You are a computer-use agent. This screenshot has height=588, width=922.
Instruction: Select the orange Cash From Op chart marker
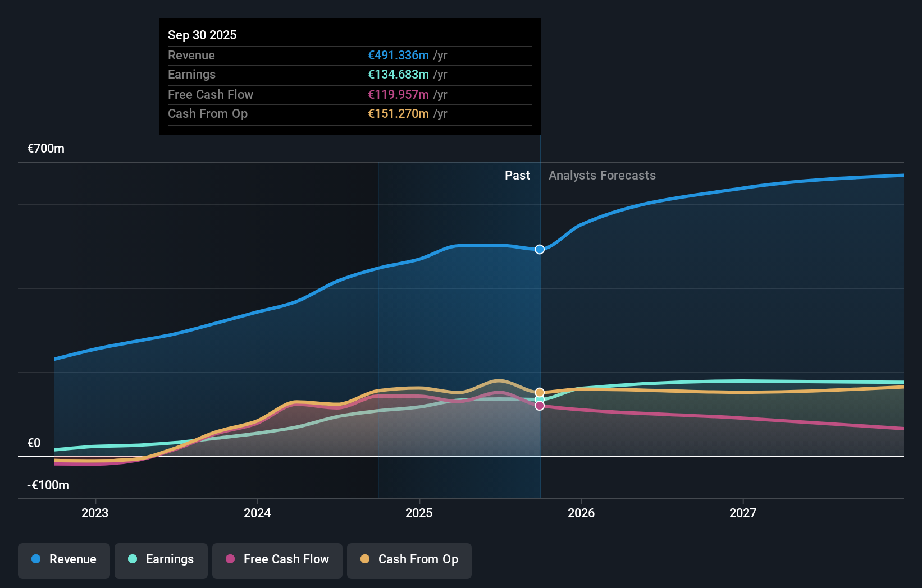(539, 392)
